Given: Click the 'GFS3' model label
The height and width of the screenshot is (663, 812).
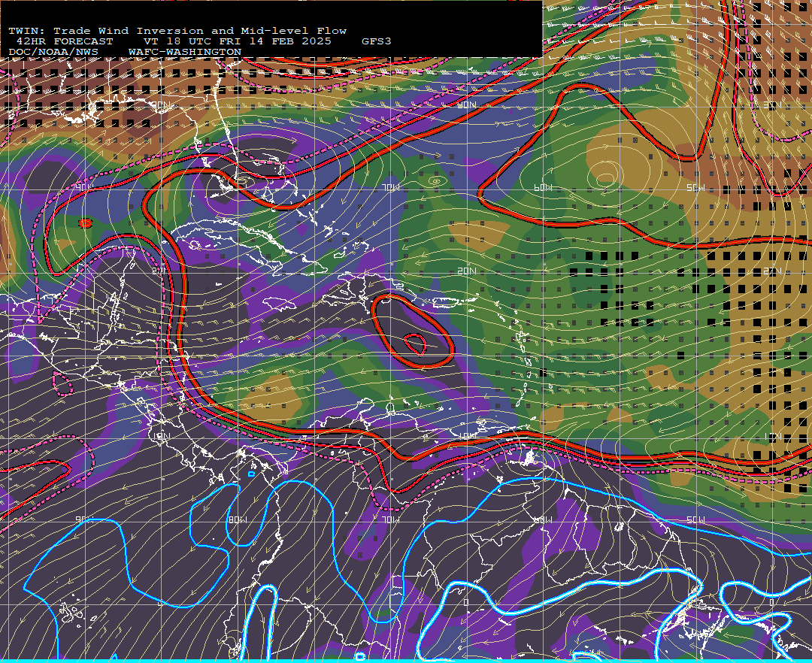Looking at the screenshot, I should coord(377,41).
